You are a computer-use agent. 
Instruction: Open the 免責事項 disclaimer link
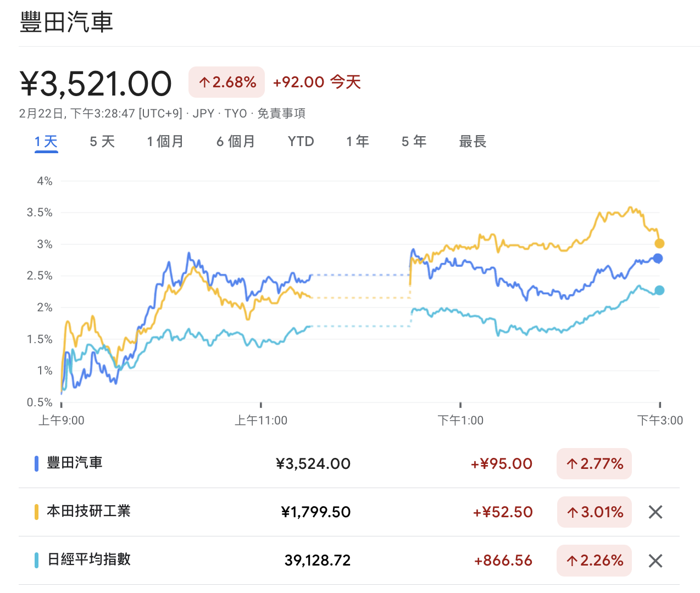click(x=281, y=114)
